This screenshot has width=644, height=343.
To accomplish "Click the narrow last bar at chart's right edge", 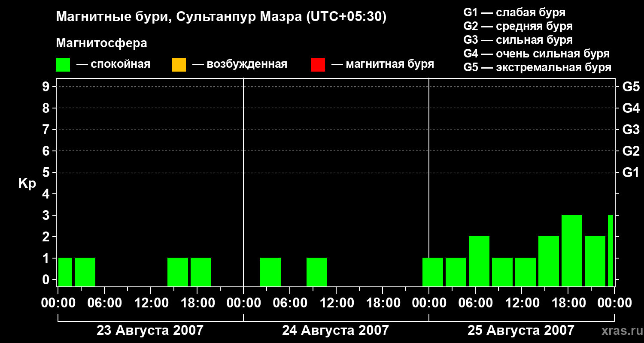I will pos(610,250).
